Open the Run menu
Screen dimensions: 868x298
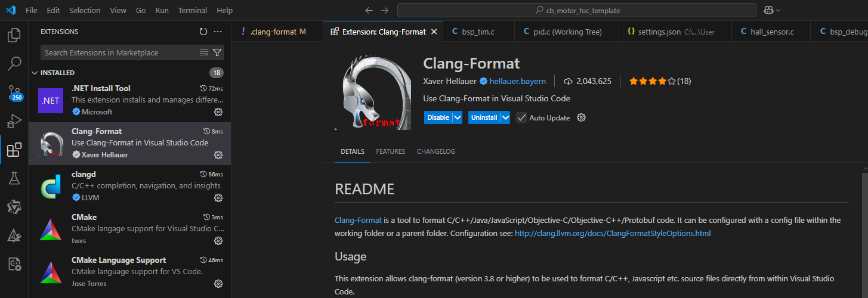point(162,10)
